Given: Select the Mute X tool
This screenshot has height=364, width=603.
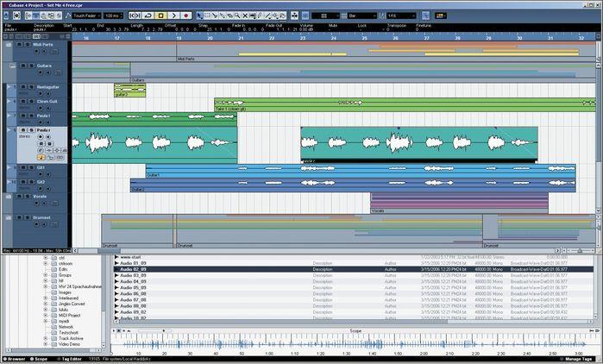Looking at the screenshot, I should (x=245, y=16).
